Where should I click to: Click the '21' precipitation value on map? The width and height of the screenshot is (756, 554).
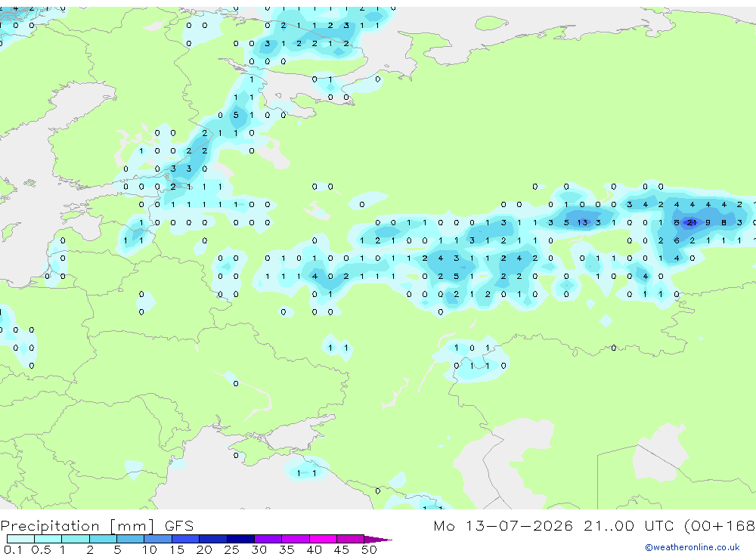692,222
